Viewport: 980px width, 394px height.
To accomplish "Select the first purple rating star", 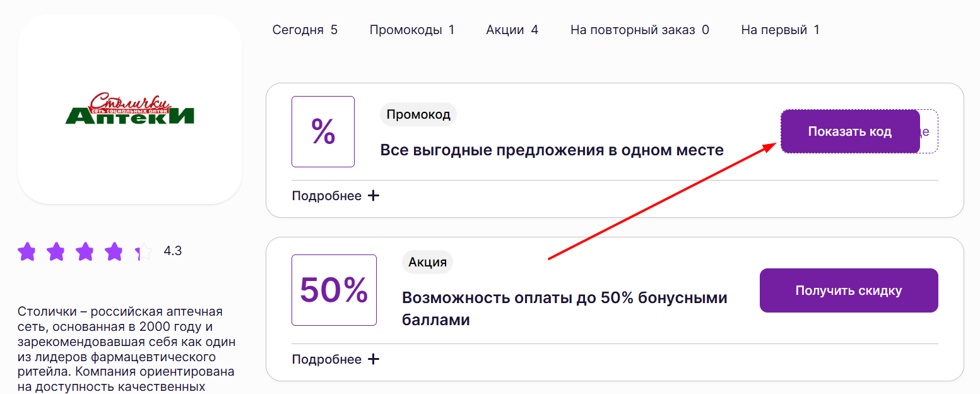I will 27,251.
